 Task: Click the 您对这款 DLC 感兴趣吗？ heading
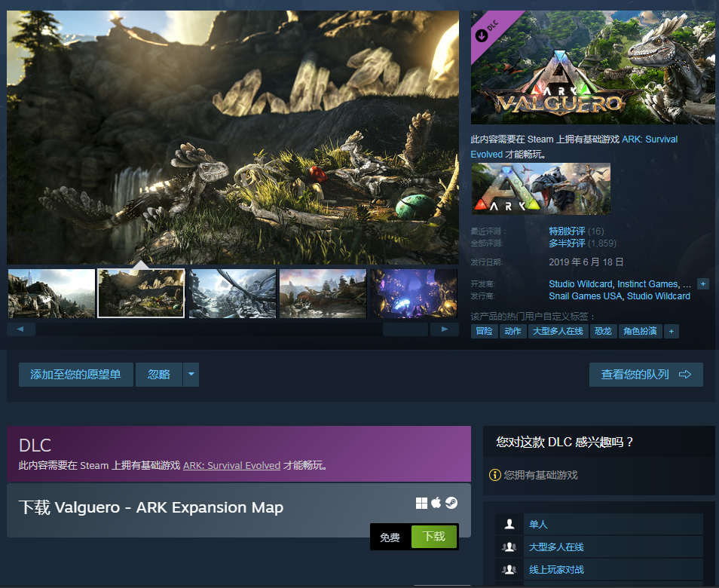[x=564, y=443]
